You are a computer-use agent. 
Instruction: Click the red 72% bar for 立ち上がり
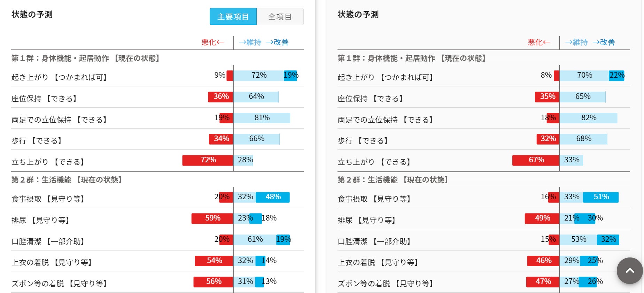coord(208,160)
